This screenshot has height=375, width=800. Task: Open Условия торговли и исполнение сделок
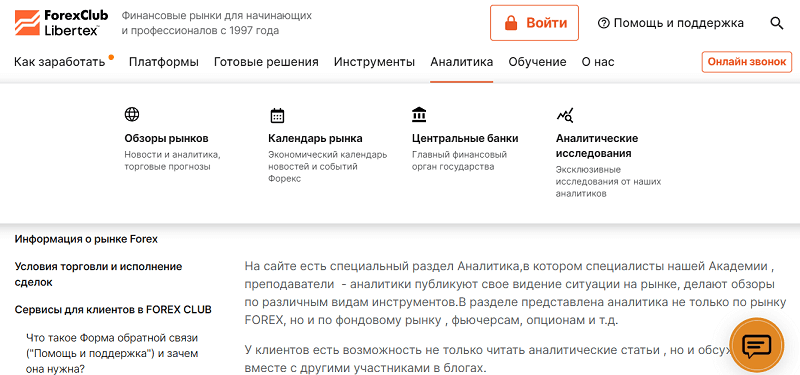pyautogui.click(x=98, y=274)
